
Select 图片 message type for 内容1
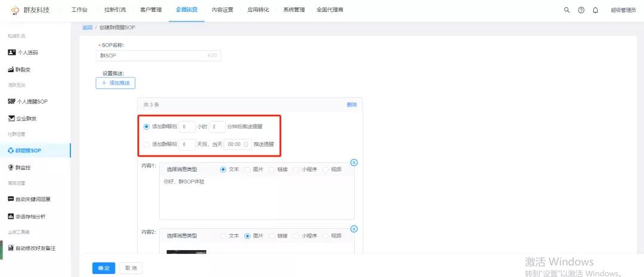[x=247, y=169]
